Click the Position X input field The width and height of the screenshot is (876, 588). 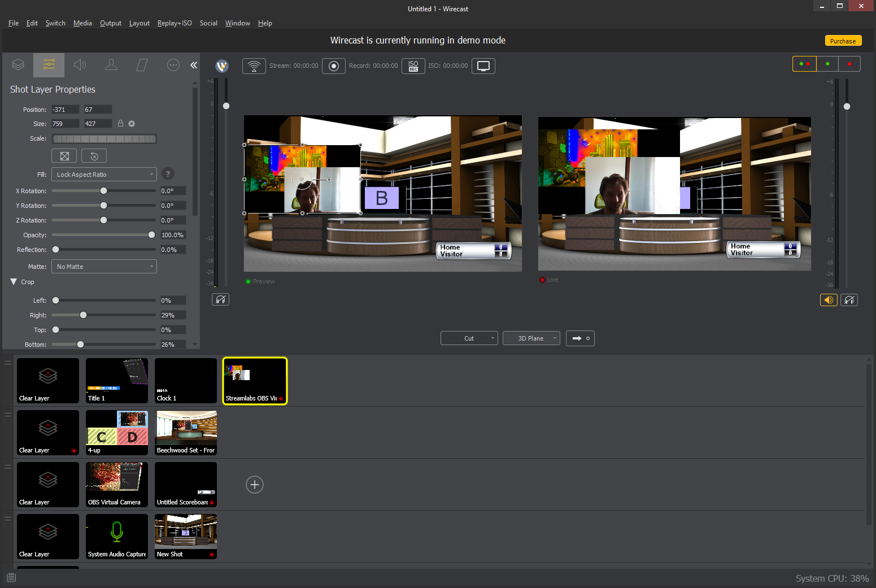[x=66, y=110]
